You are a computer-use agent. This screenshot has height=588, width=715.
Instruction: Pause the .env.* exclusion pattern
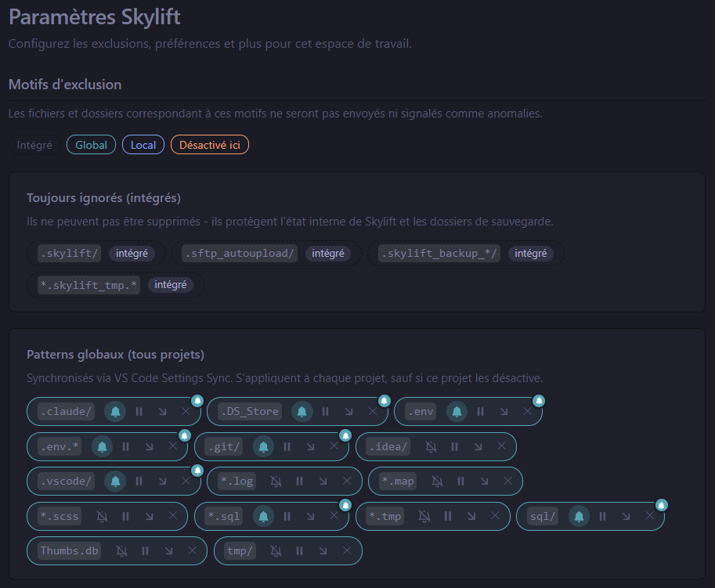[126, 447]
